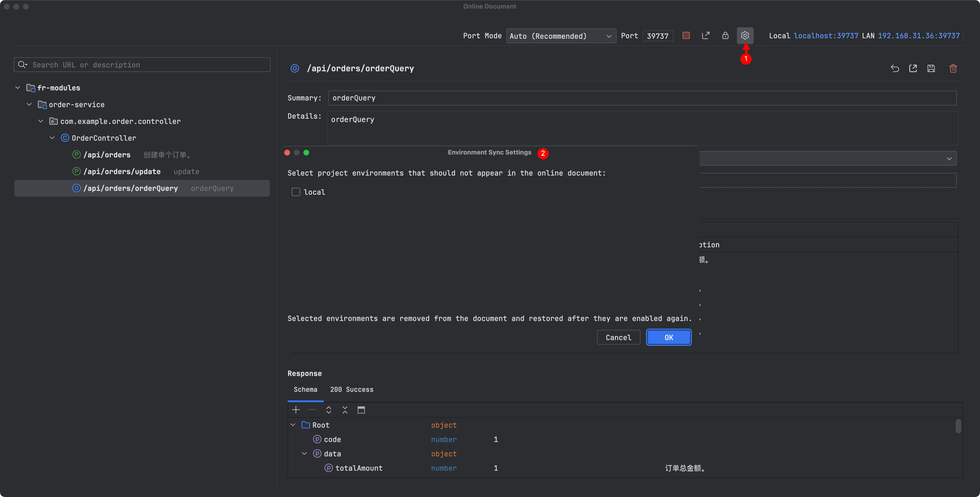This screenshot has width=980, height=497.
Task: Confirm with the OK button
Action: (668, 337)
